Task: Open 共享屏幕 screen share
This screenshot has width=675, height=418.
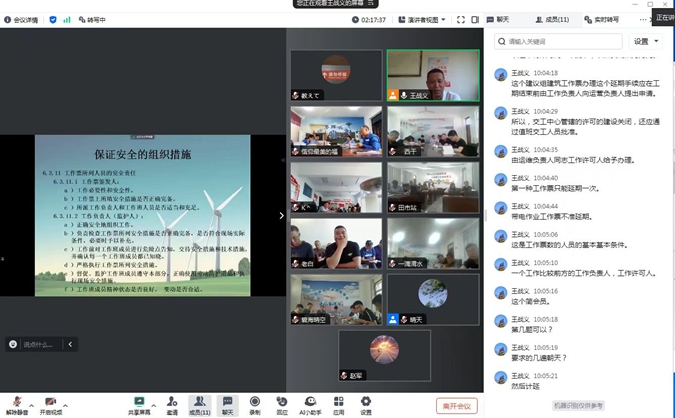Action: [139, 402]
